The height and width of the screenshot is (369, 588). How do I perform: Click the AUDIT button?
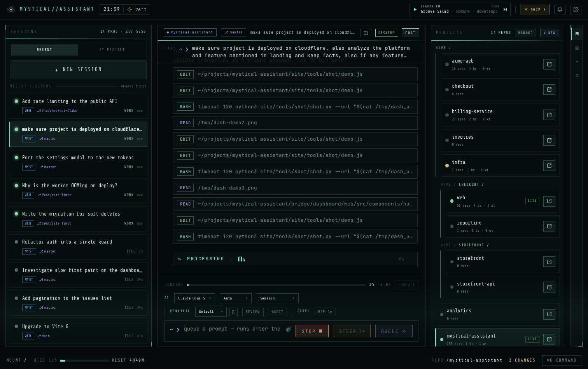(277, 312)
